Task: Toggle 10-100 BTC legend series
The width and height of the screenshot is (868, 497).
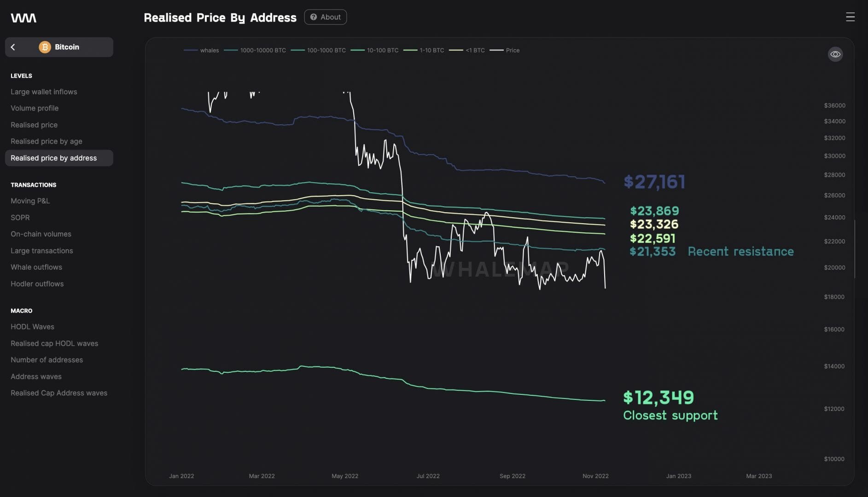Action: 374,50
